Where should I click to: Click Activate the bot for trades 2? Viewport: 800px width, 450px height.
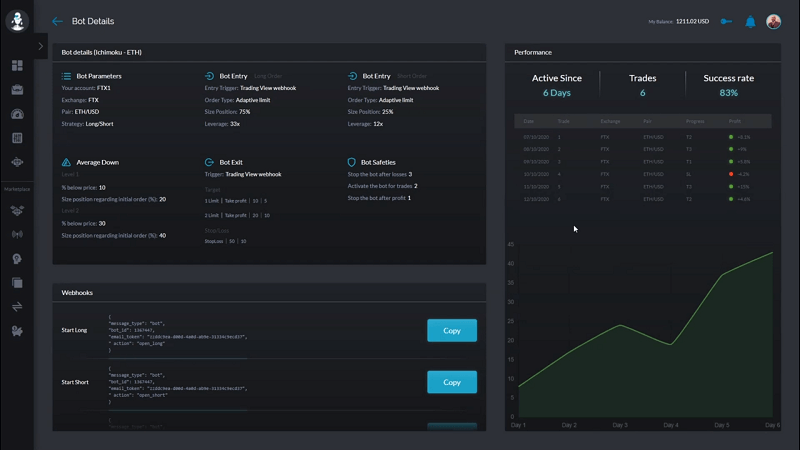pos(382,186)
